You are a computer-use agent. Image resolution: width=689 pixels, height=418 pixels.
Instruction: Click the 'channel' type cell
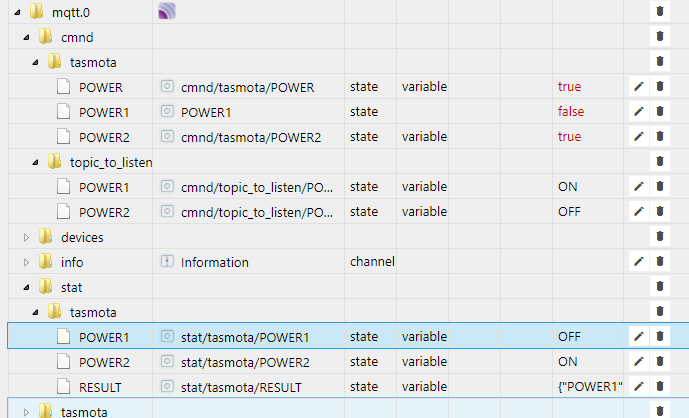coord(372,262)
